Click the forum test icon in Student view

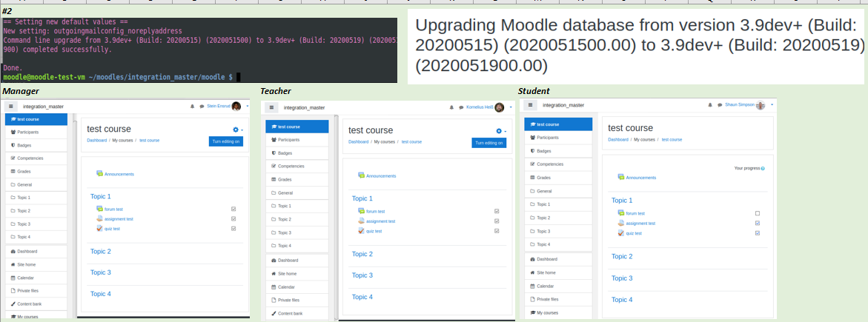point(621,213)
